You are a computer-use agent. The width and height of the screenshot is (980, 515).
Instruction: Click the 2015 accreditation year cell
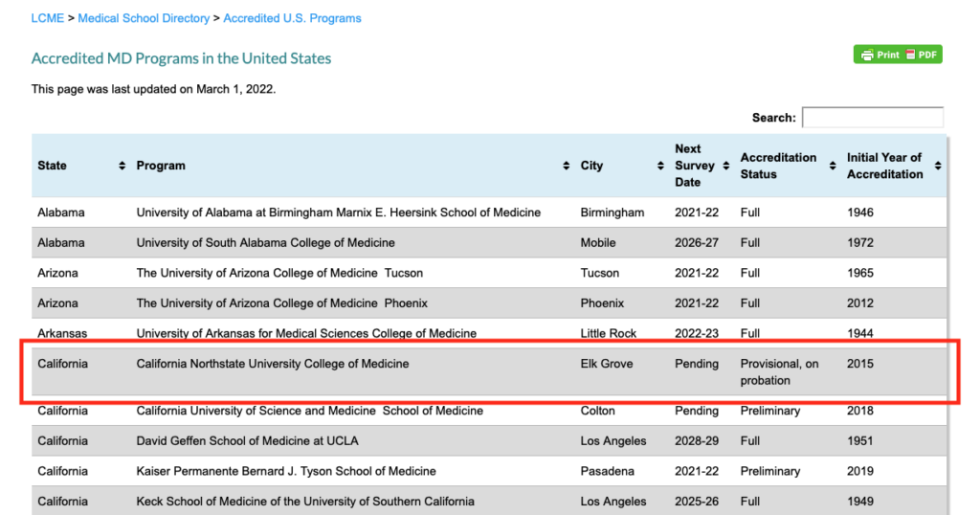click(x=860, y=364)
